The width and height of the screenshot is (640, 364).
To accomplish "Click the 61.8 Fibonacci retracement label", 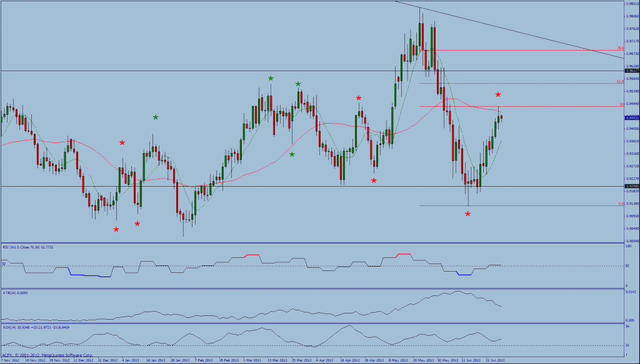I will (x=619, y=81).
